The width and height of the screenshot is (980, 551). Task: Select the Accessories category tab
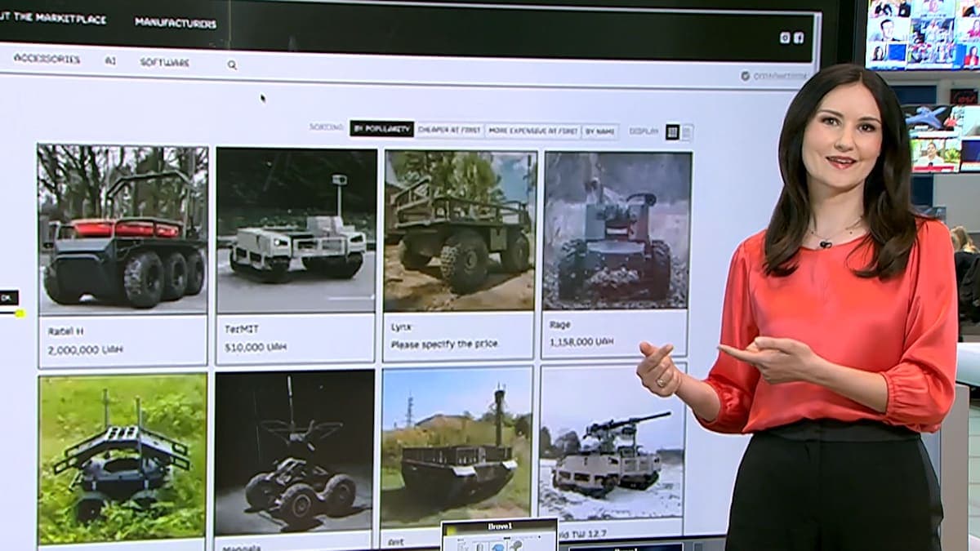click(47, 59)
